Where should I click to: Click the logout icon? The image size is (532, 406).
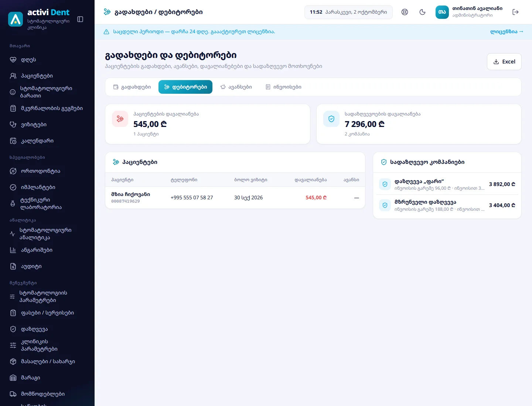[x=515, y=12]
